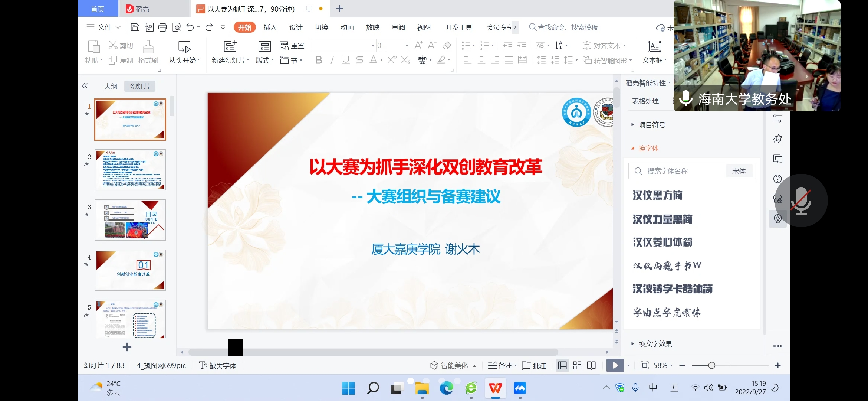This screenshot has width=868, height=401.
Task: Open the font size dropdown
Action: pyautogui.click(x=407, y=46)
